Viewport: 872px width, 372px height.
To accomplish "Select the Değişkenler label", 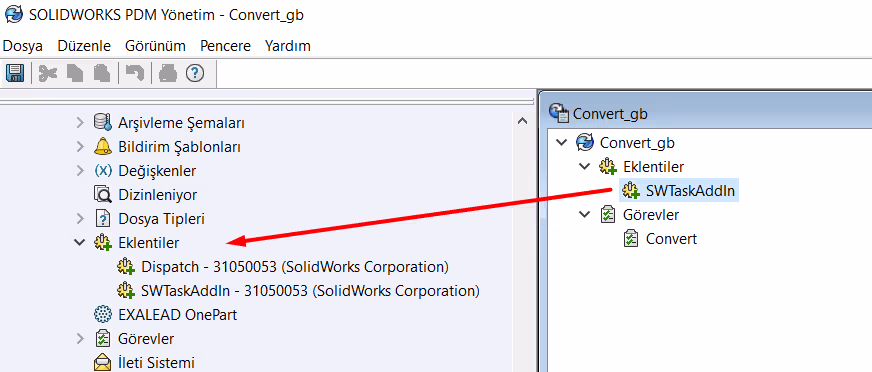I will (157, 171).
